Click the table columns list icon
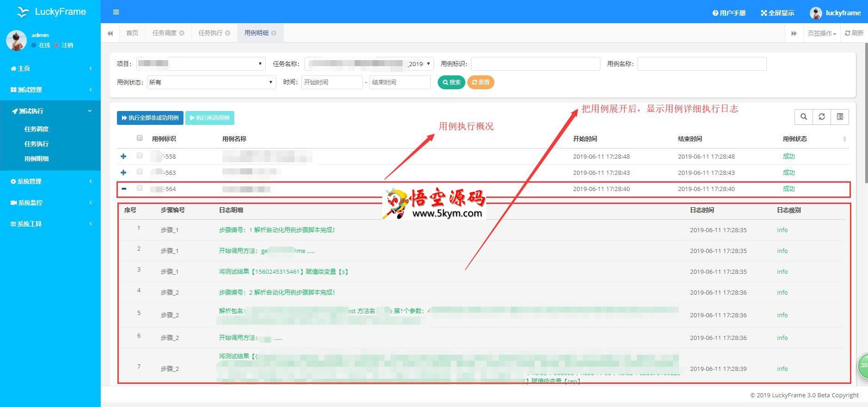This screenshot has width=868, height=407. click(840, 117)
